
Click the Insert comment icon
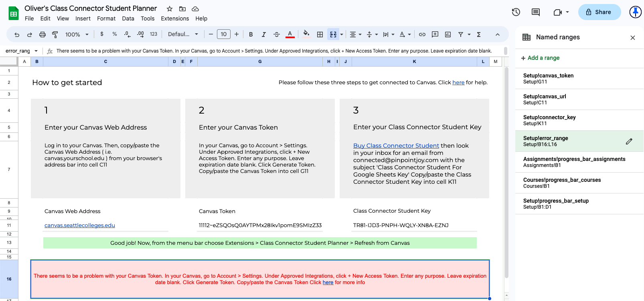coord(435,35)
